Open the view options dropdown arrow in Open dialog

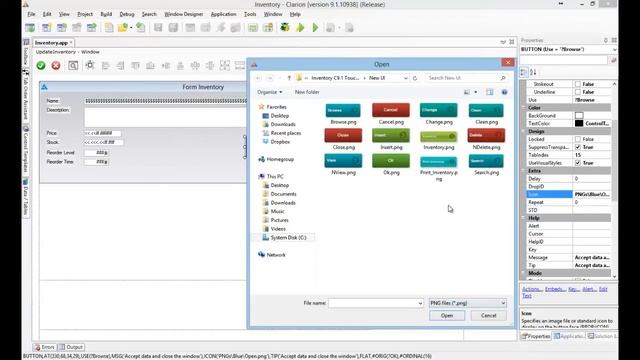point(476,92)
